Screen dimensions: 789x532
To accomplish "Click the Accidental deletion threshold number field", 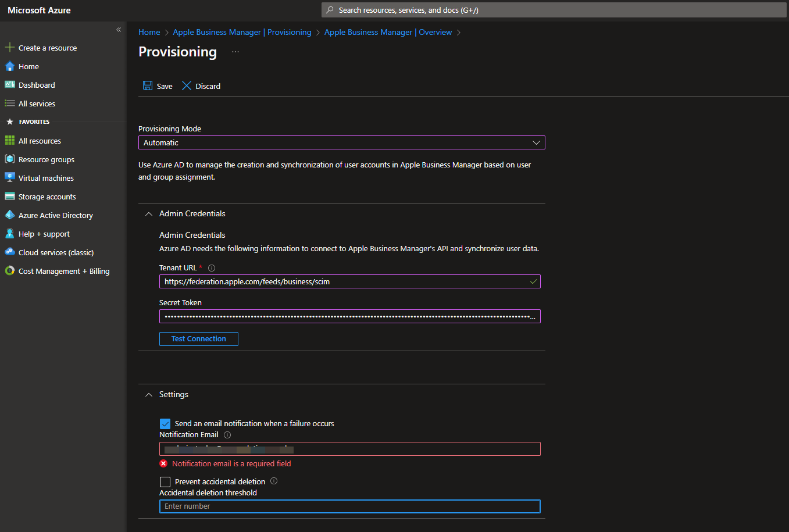I will click(349, 506).
